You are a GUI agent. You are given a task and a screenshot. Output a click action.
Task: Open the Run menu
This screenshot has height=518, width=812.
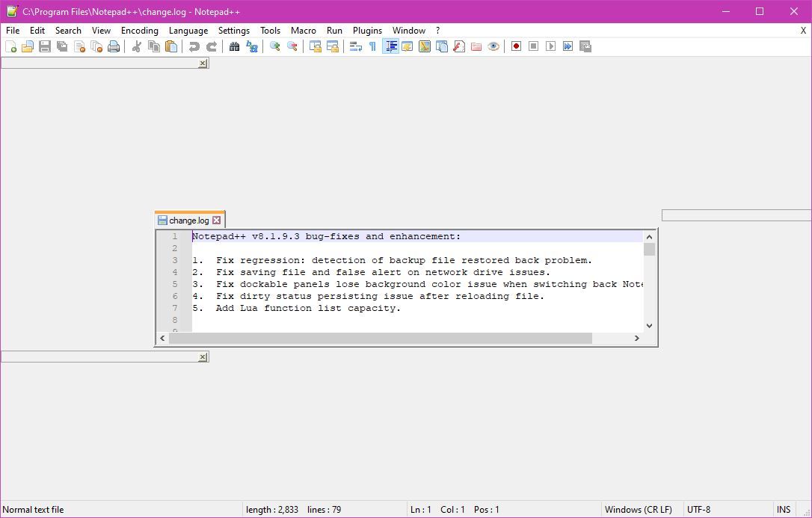(334, 31)
